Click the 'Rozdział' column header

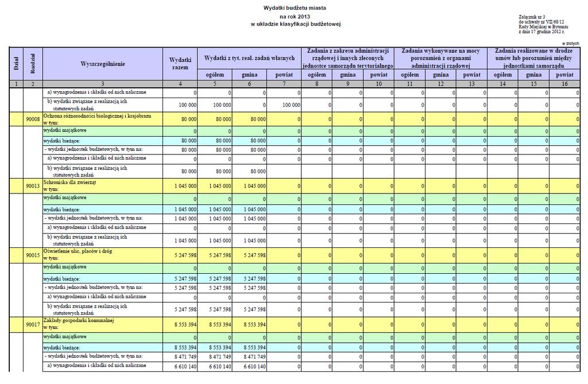pyautogui.click(x=33, y=64)
